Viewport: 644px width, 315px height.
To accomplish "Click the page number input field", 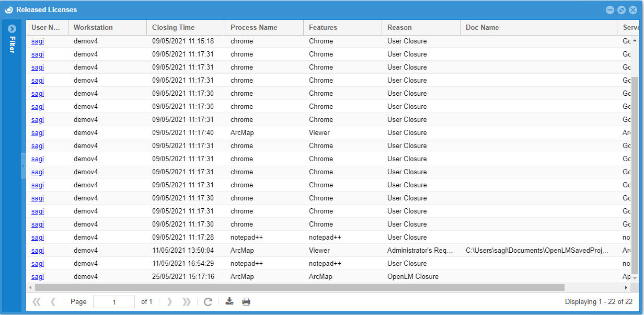I will click(x=113, y=302).
